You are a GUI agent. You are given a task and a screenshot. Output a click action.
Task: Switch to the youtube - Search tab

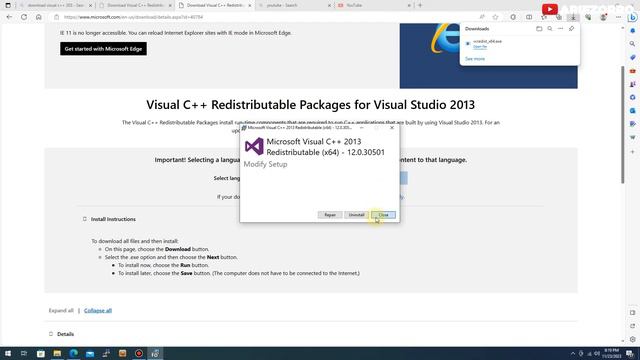click(295, 5)
